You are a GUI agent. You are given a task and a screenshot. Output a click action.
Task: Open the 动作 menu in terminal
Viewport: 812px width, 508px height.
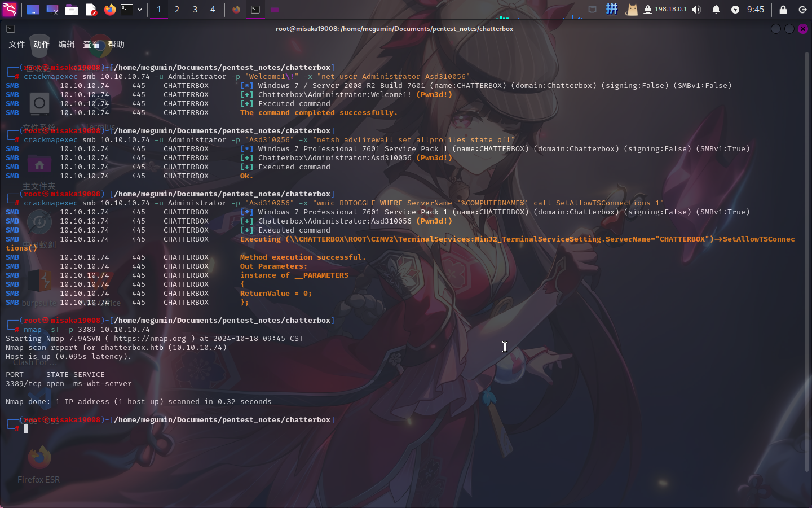coord(41,45)
